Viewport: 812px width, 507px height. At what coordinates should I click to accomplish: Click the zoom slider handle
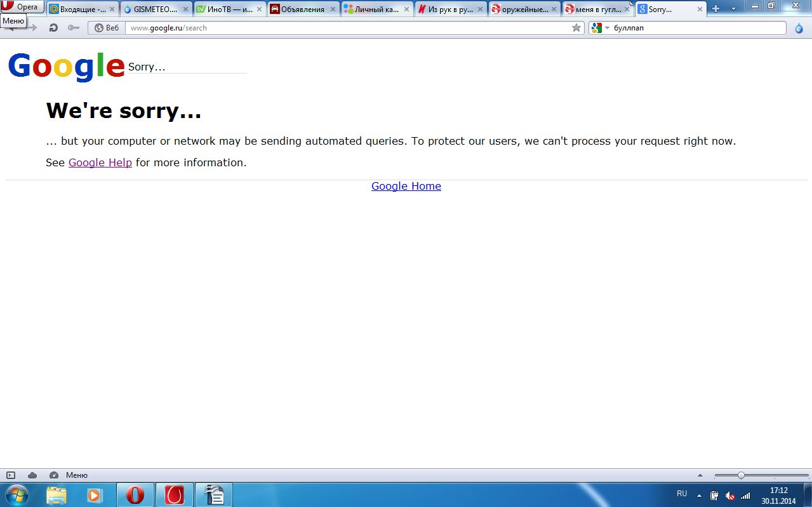(741, 475)
